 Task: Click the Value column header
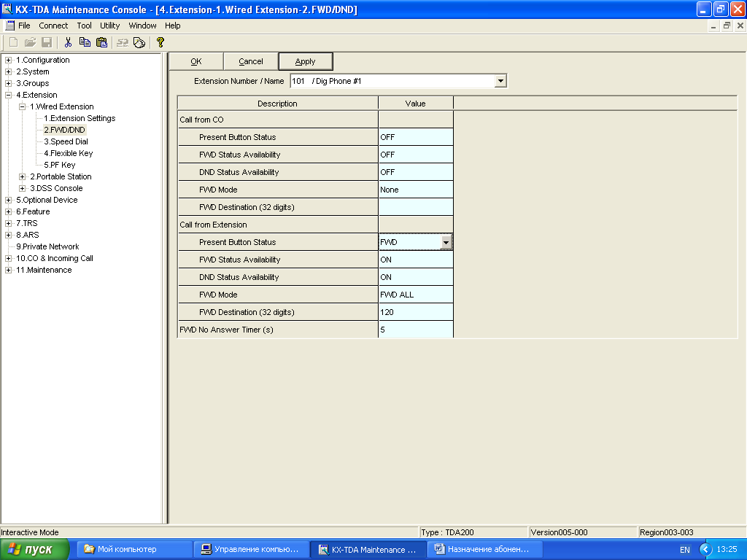tap(415, 104)
